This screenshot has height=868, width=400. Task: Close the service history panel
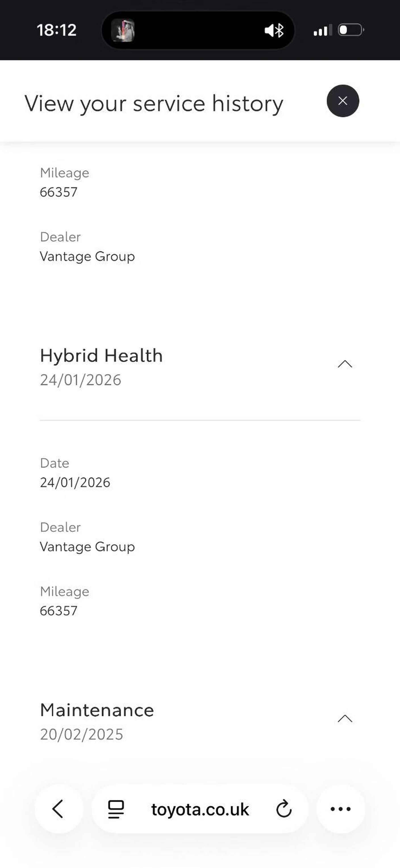click(x=343, y=101)
